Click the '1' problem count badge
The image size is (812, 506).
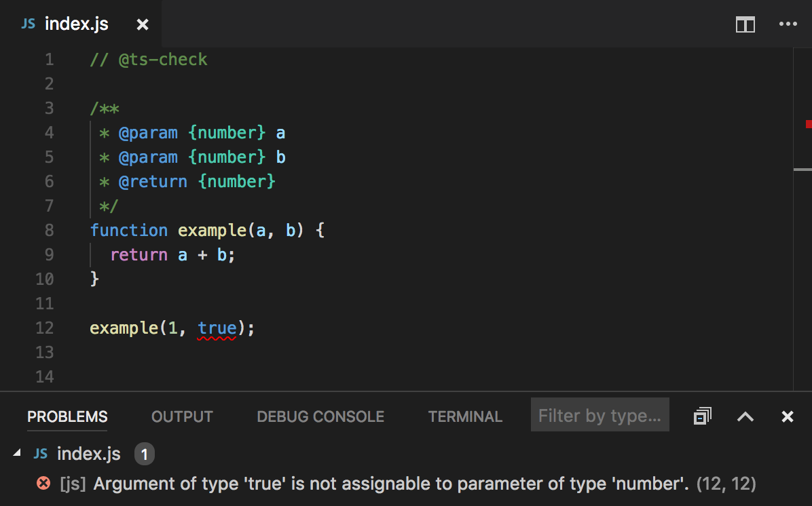click(x=144, y=454)
